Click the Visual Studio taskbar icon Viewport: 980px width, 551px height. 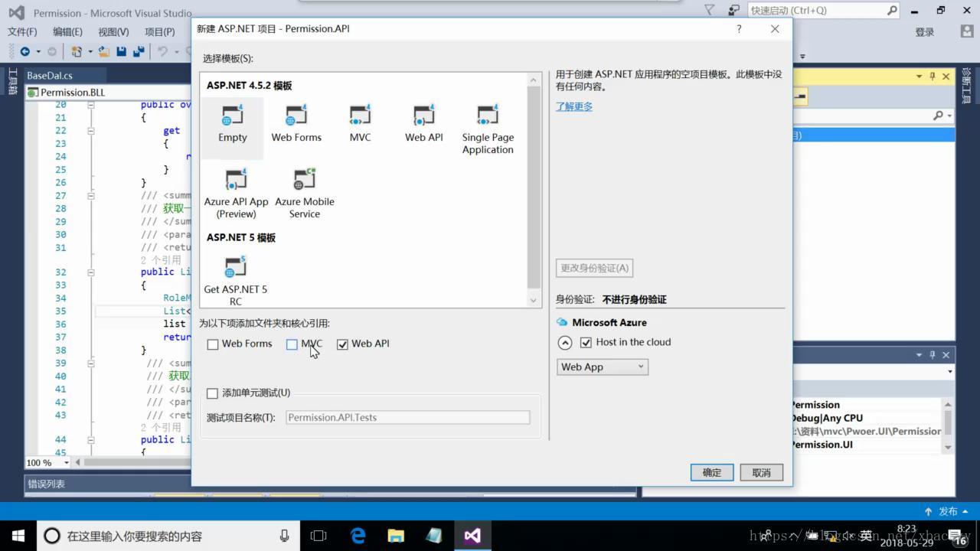(x=472, y=535)
